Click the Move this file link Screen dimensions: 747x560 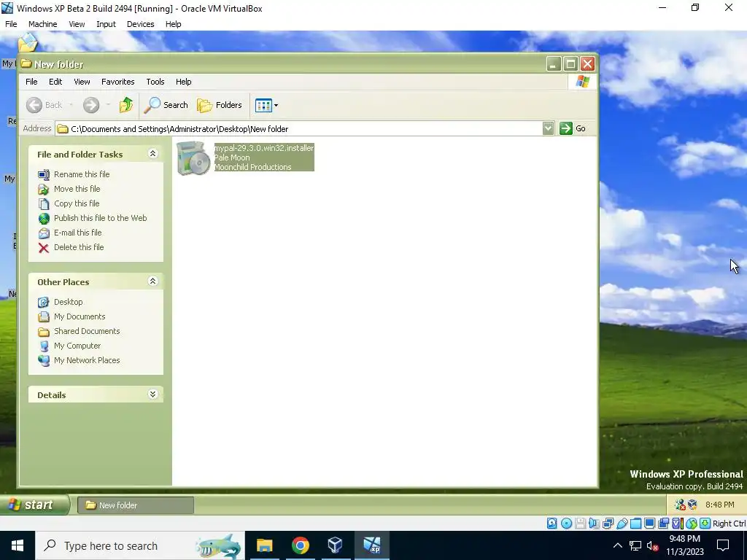click(77, 189)
